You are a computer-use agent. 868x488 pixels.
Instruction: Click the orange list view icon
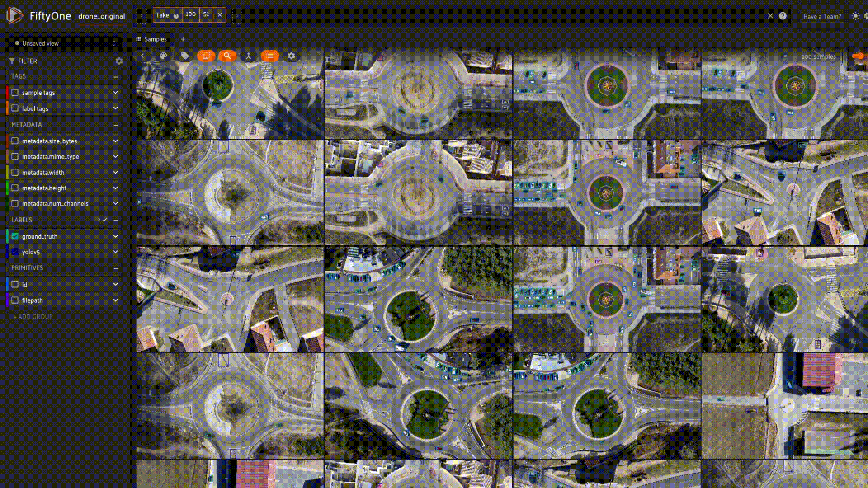click(270, 56)
